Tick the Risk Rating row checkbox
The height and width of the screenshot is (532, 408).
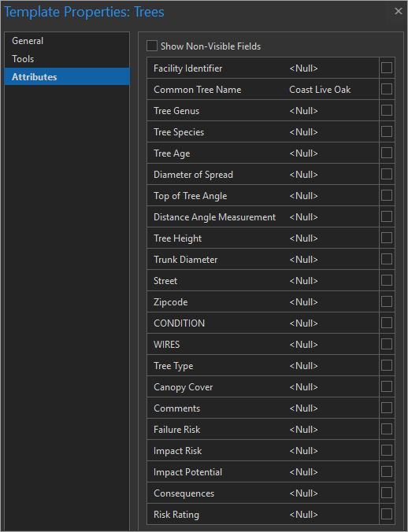387,515
